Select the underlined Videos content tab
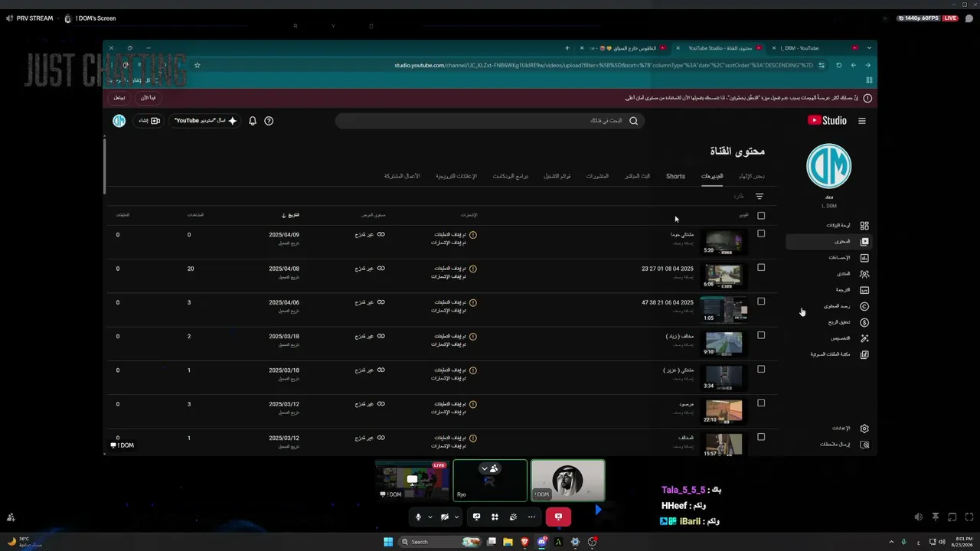The width and height of the screenshot is (980, 551). point(712,176)
